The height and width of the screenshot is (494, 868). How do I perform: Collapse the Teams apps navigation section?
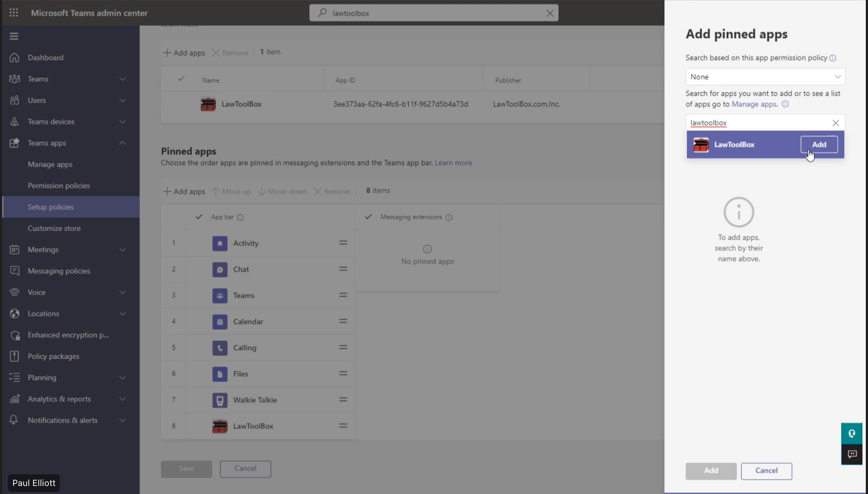coord(122,143)
